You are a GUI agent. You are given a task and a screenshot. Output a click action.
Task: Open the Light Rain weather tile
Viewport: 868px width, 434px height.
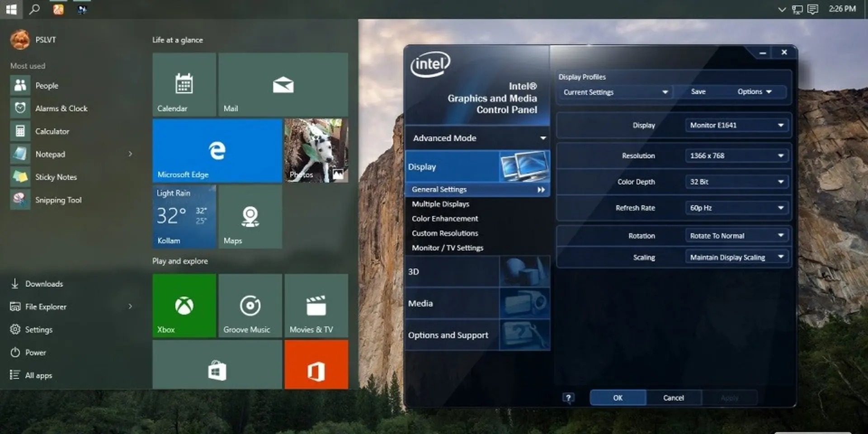coord(184,217)
